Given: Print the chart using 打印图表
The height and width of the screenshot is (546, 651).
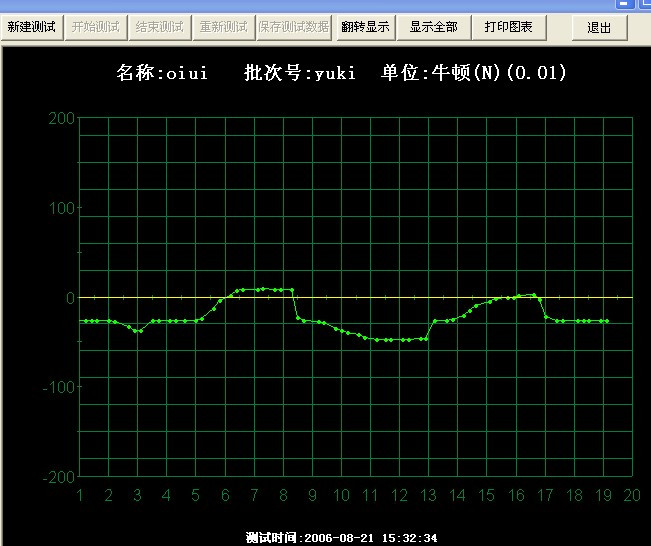Looking at the screenshot, I should 508,27.
